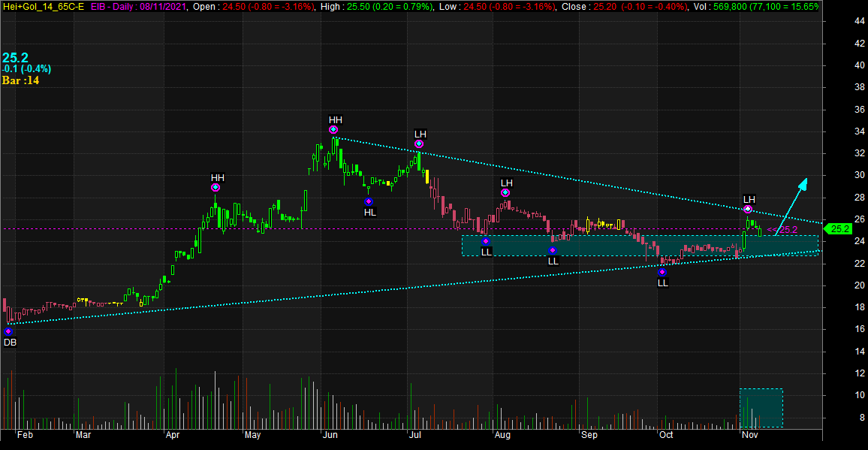Click the Oct label on time axis

point(666,435)
